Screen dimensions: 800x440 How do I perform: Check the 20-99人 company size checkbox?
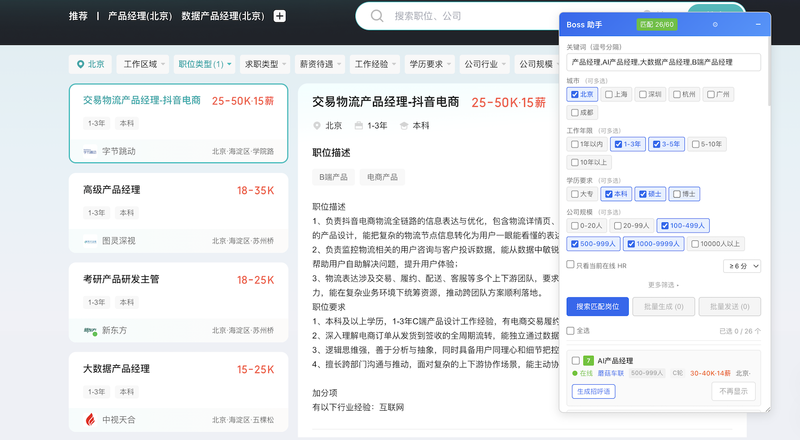coord(618,226)
